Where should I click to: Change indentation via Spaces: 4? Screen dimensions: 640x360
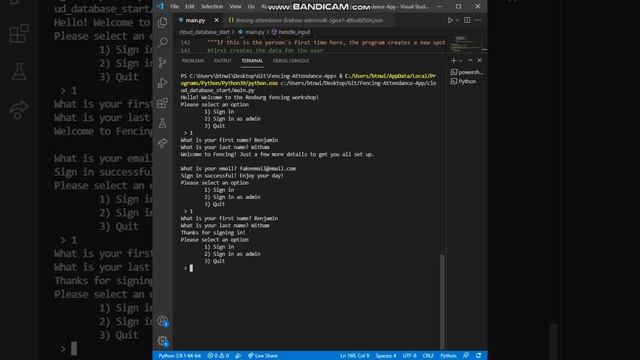point(386,356)
